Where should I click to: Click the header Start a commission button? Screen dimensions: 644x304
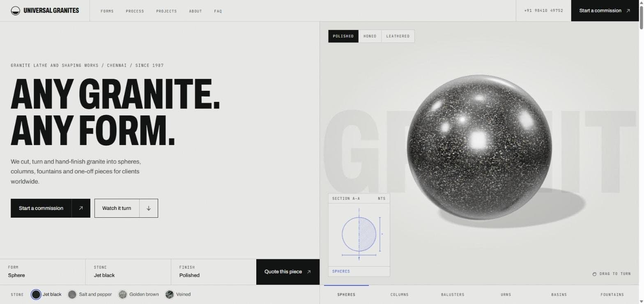point(605,11)
